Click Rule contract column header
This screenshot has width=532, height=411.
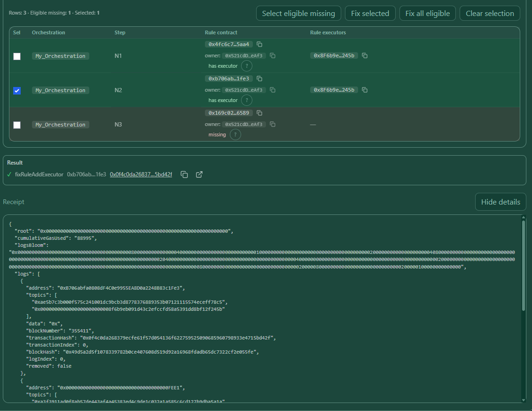[x=221, y=32]
